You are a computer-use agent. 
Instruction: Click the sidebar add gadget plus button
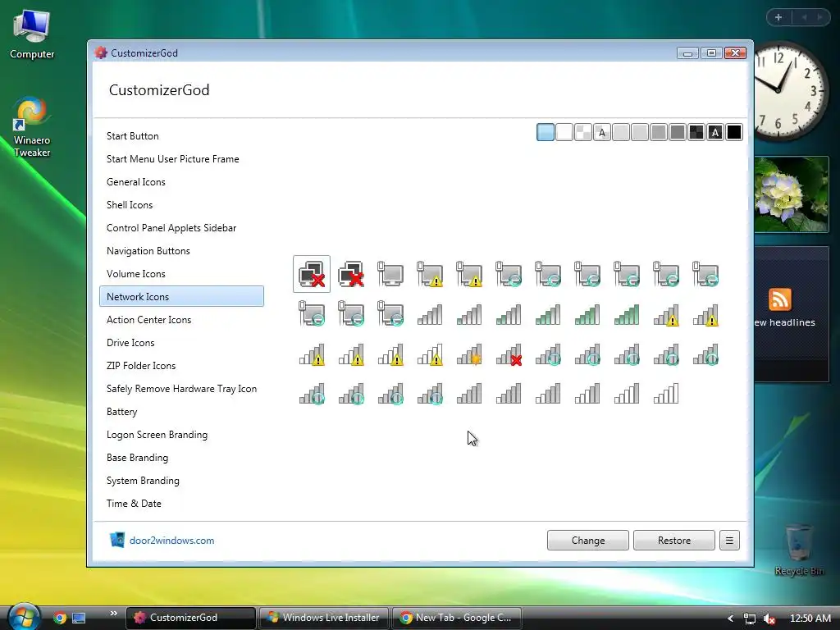pos(778,17)
